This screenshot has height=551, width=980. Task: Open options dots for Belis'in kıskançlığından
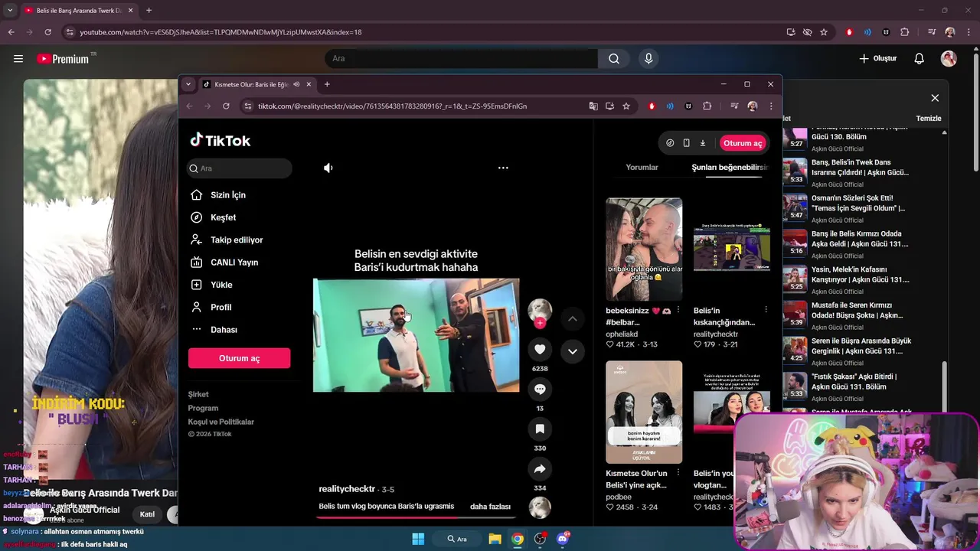766,310
